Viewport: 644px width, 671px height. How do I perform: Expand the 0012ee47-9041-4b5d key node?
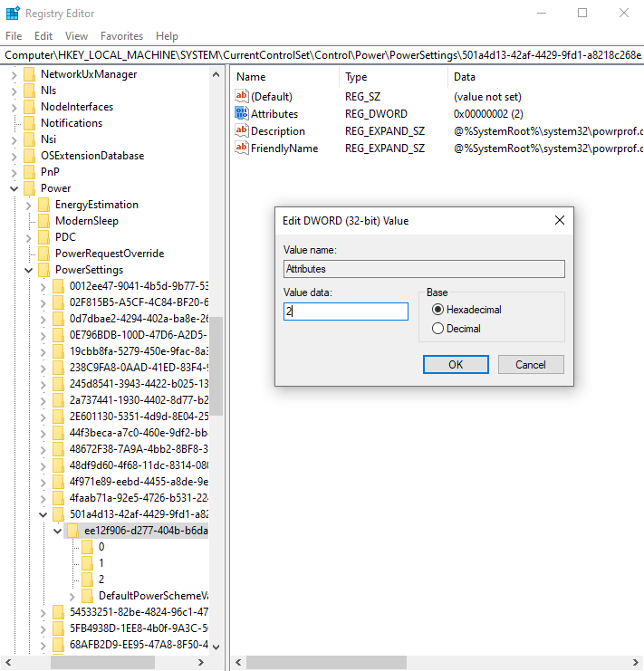click(x=43, y=286)
